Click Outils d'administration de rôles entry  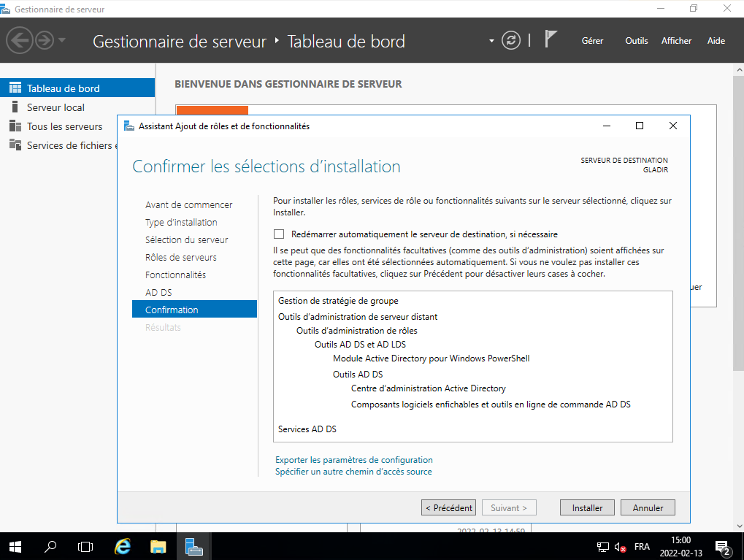point(357,330)
